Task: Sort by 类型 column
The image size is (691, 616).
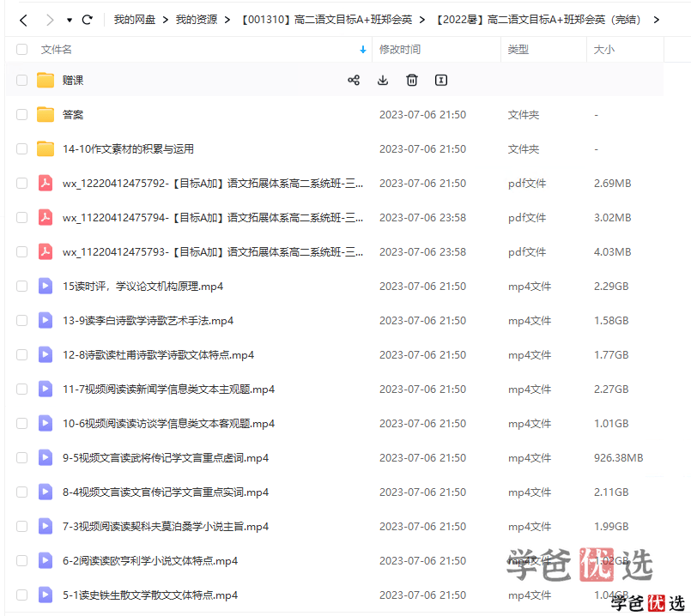Action: (518, 49)
